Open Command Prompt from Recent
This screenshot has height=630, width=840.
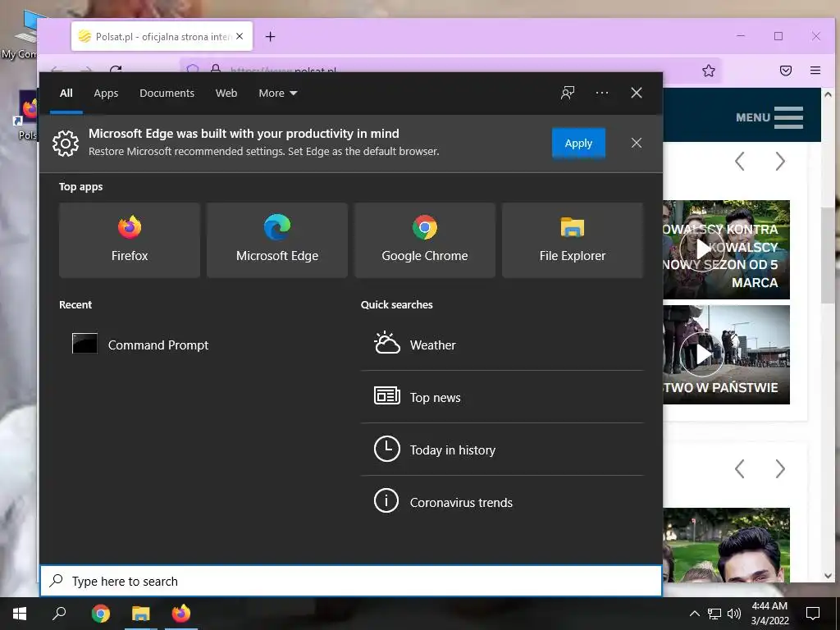click(x=140, y=345)
